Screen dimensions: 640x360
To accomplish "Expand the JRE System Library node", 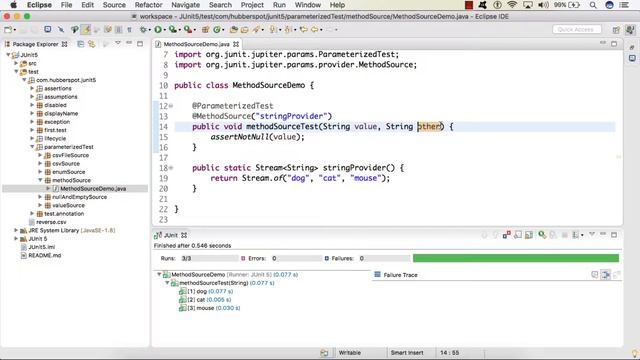I will (16, 230).
